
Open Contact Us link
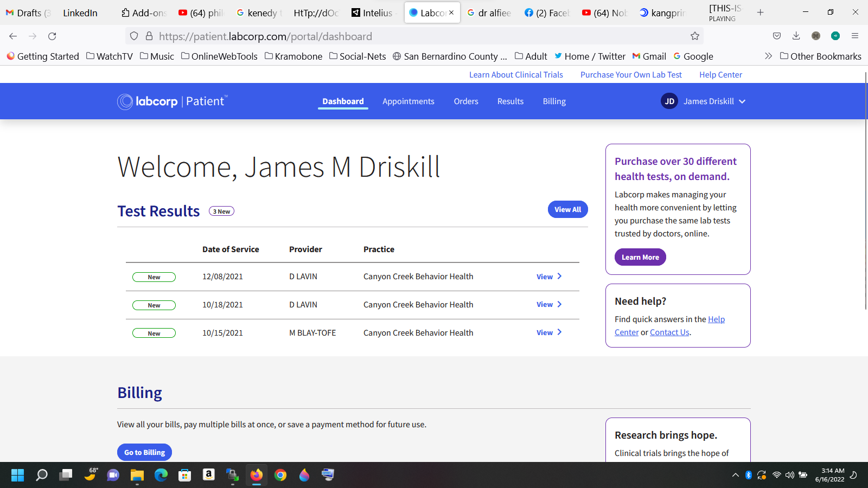click(x=669, y=332)
